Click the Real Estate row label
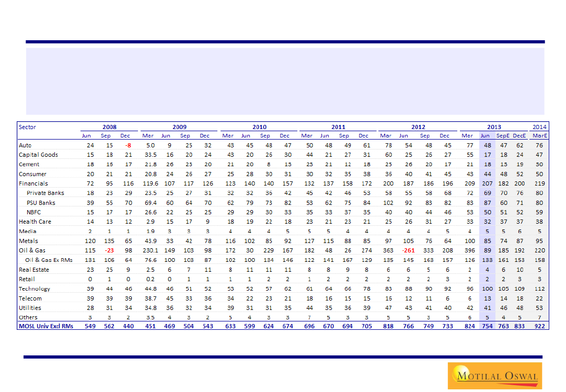 tap(34, 270)
